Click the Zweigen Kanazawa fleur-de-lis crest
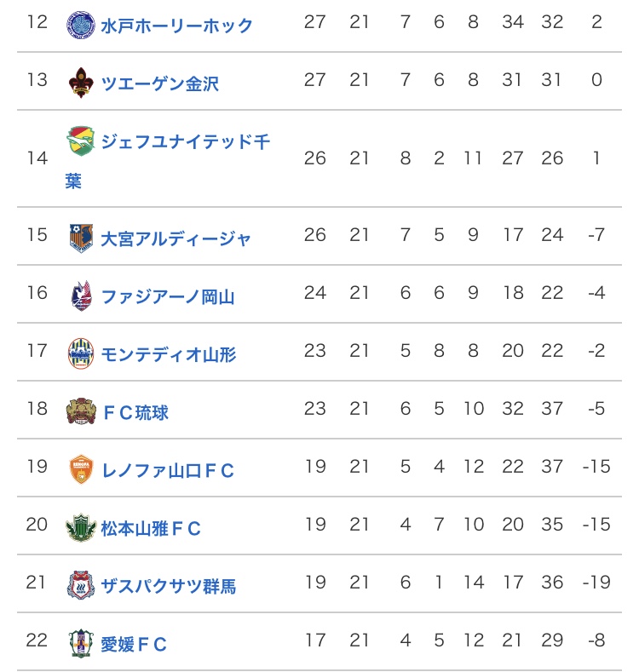The height and width of the screenshot is (672, 639). tap(81, 83)
